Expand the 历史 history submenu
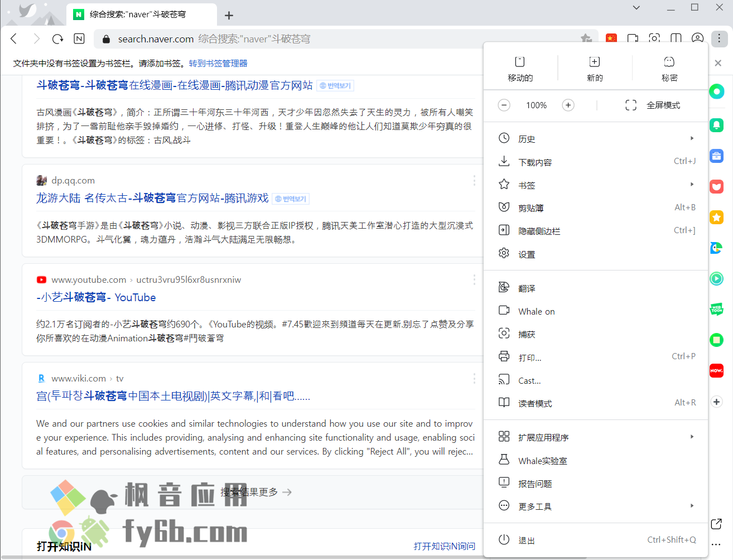 point(596,138)
